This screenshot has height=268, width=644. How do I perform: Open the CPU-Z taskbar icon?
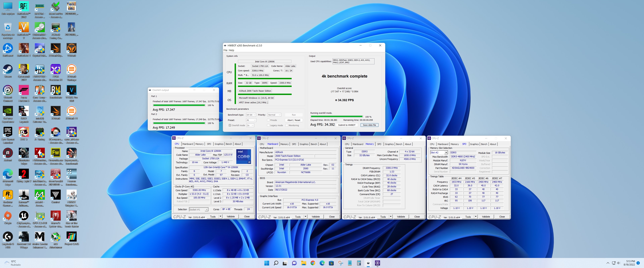377,263
